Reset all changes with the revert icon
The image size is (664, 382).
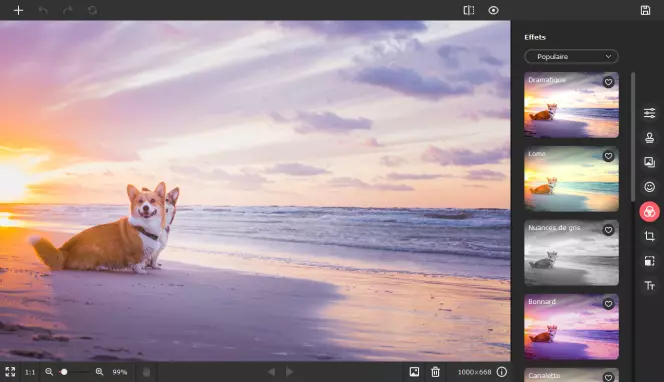pyautogui.click(x=92, y=10)
